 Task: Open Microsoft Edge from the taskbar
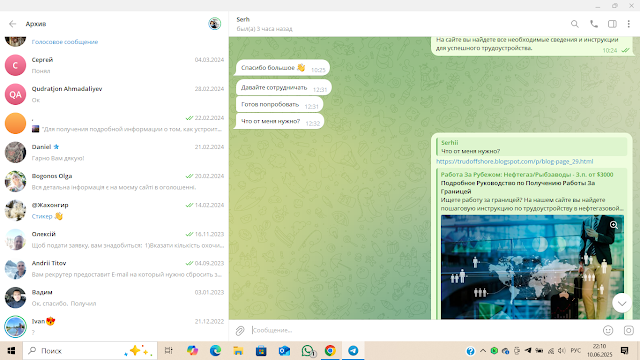tap(215, 351)
